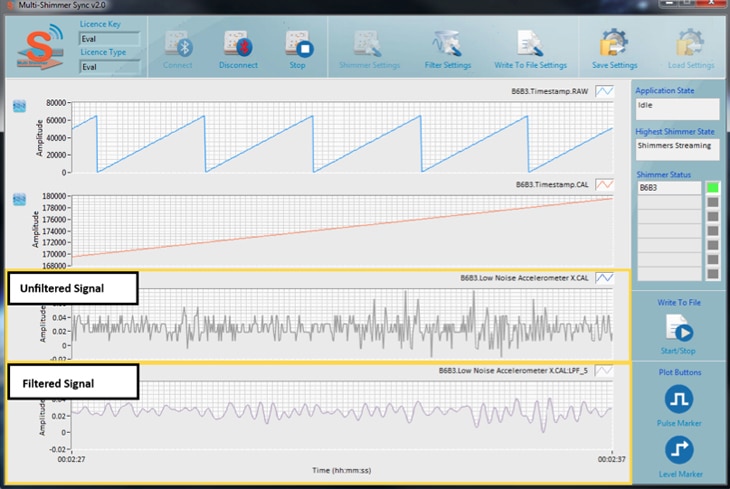The height and width of the screenshot is (489, 730).
Task: Click the Save Settings text label
Action: coord(614,65)
